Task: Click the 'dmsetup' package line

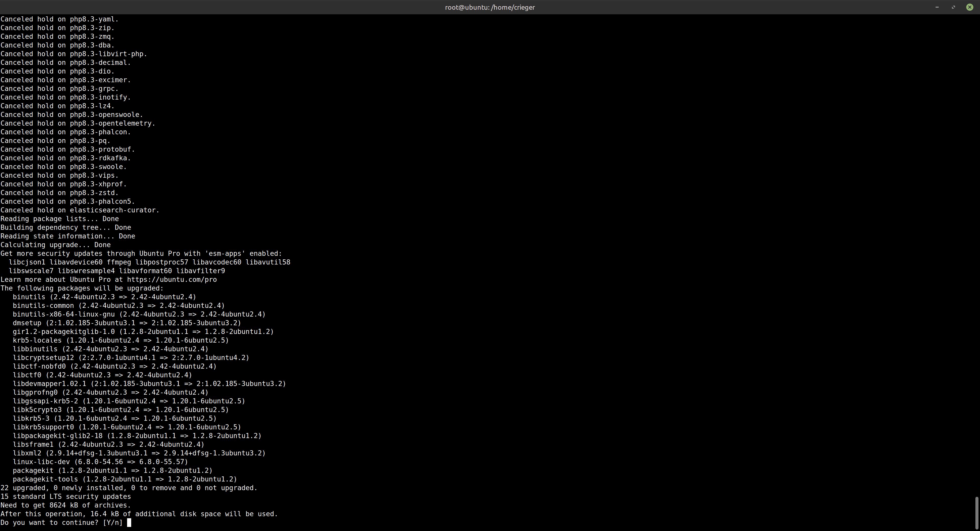Action: click(127, 323)
